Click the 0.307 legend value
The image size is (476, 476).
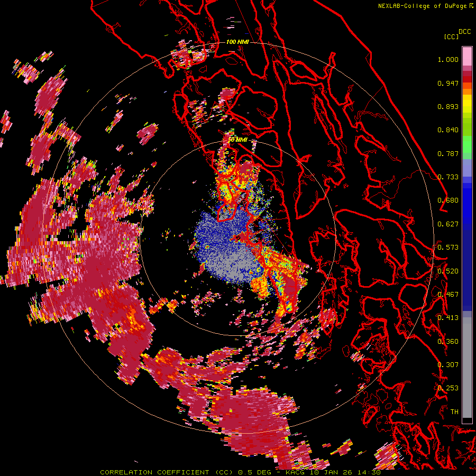pos(448,365)
